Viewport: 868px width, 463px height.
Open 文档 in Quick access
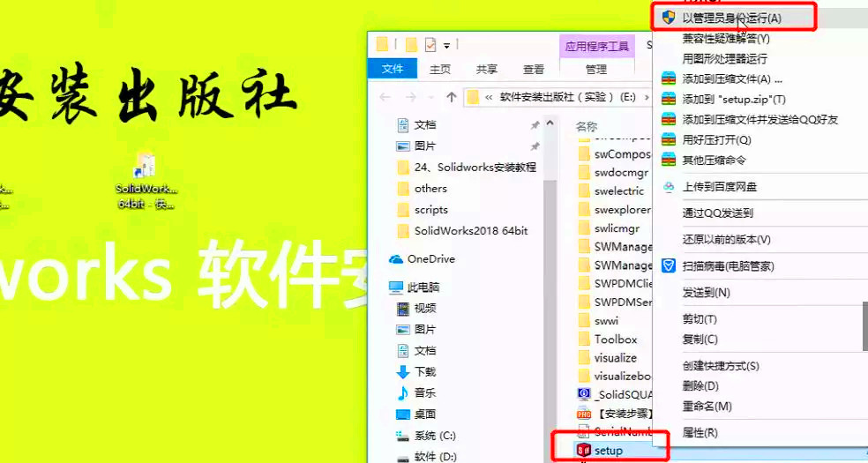[x=424, y=125]
